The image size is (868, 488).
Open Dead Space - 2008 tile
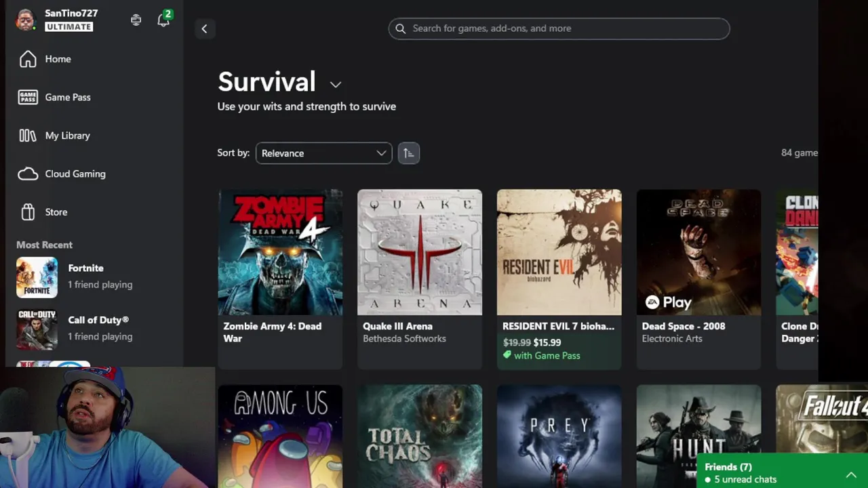point(698,279)
